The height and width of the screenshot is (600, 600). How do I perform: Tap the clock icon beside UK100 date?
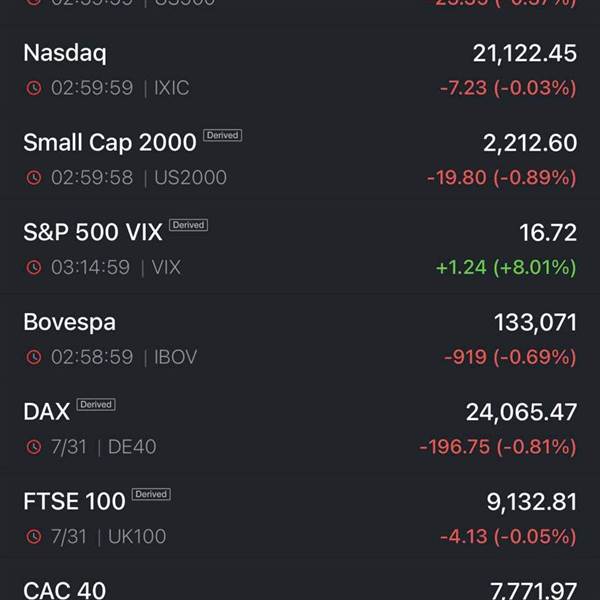coord(34,536)
